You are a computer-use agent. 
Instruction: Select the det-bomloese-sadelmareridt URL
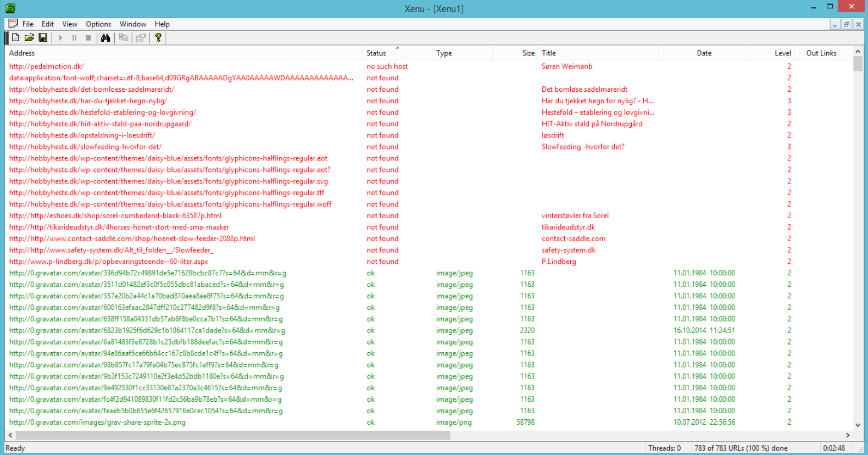[x=92, y=90]
